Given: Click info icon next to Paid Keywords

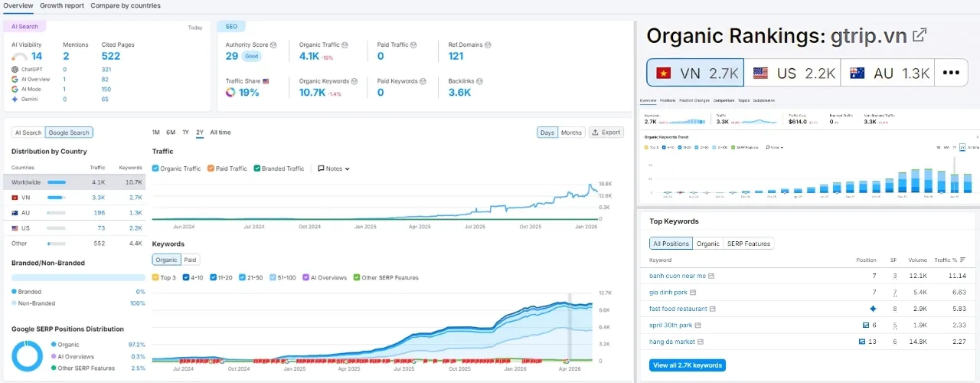Looking at the screenshot, I should 423,81.
